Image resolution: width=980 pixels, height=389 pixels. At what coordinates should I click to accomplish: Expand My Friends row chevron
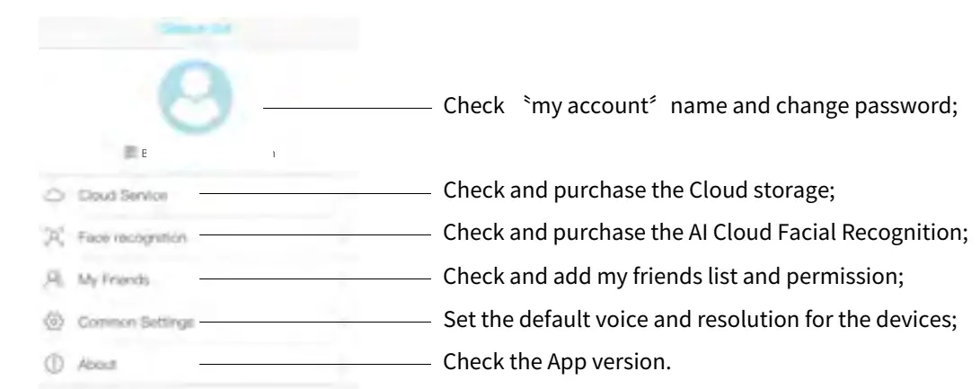pyautogui.click(x=345, y=281)
